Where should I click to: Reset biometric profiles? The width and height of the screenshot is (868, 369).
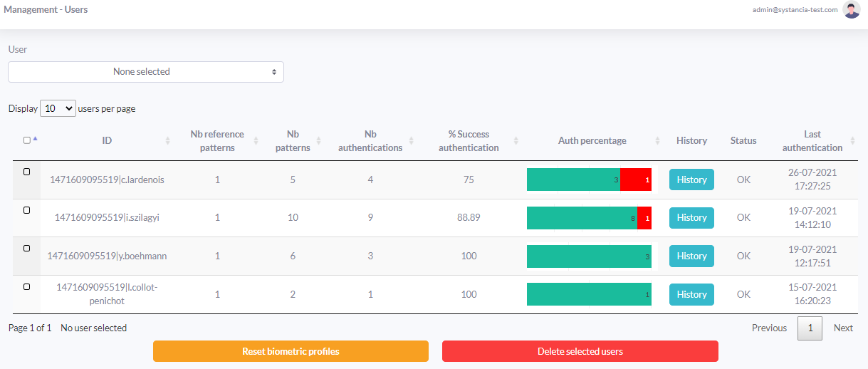[x=291, y=351]
